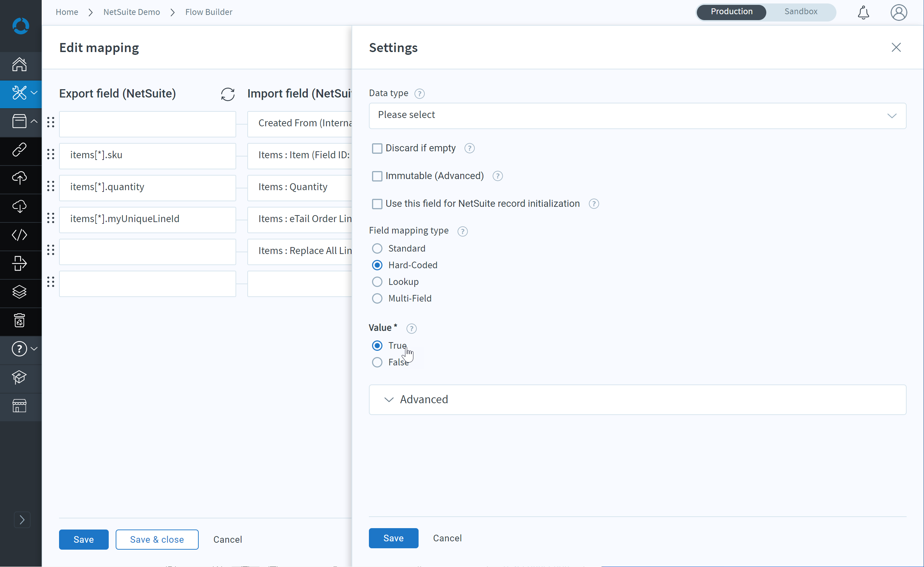Open the Home icon in sidebar

(19, 65)
